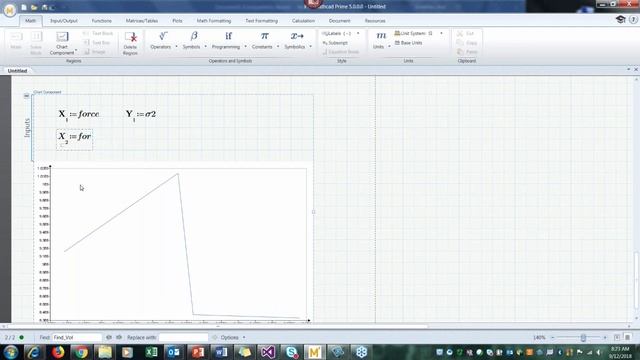Click the Subscript style button
This screenshot has height=360, width=640.
[335, 43]
